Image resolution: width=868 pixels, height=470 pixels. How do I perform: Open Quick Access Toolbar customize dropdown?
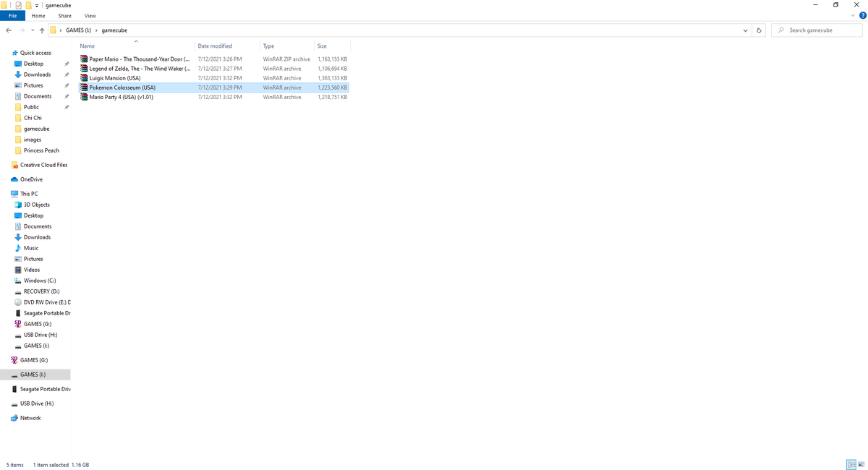[x=36, y=5]
